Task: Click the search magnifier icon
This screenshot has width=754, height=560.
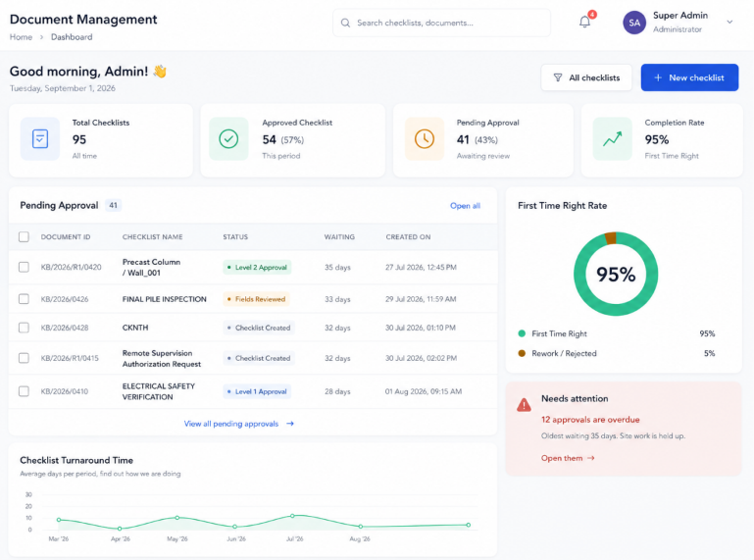Action: coord(345,23)
